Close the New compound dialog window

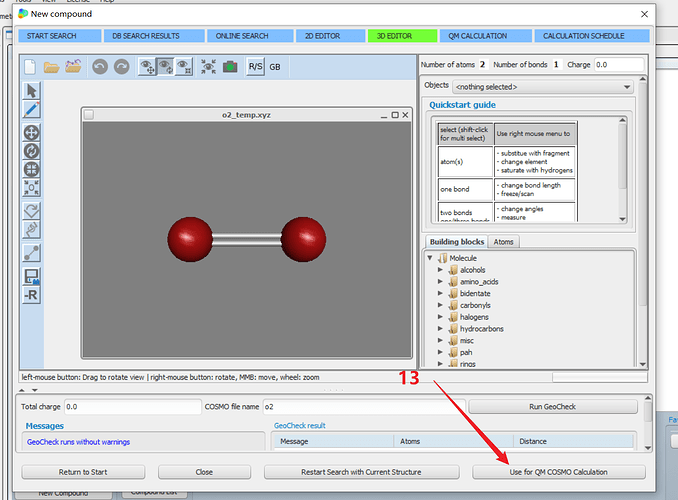pyautogui.click(x=644, y=14)
